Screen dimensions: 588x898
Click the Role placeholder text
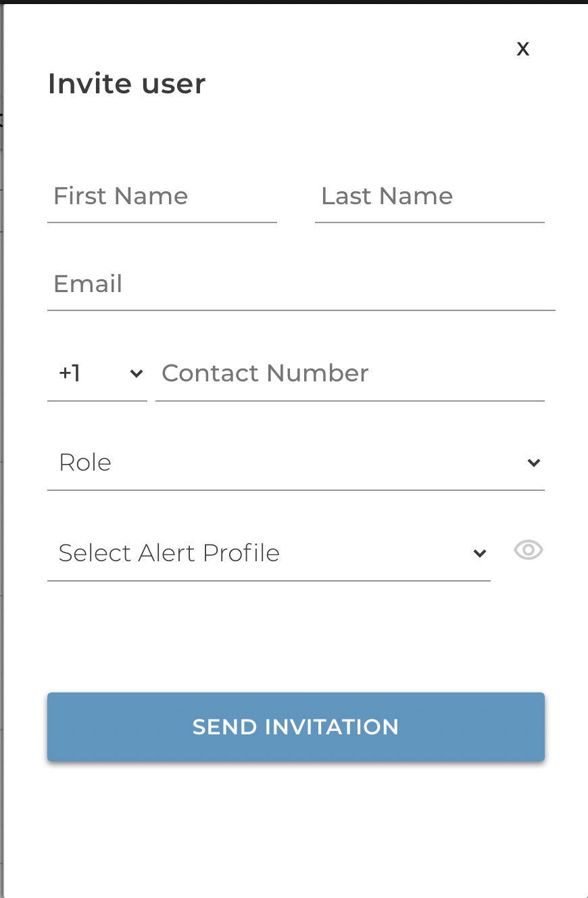click(85, 463)
